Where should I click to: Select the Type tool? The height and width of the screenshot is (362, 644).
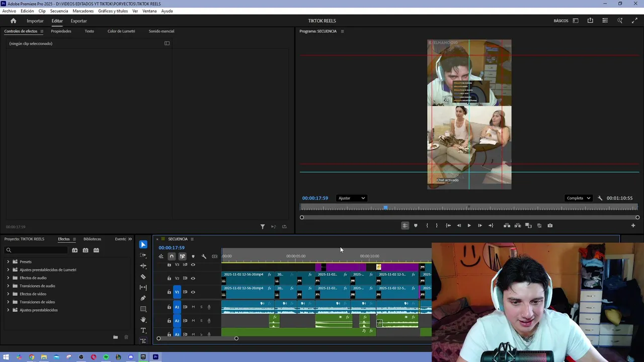[x=143, y=330]
